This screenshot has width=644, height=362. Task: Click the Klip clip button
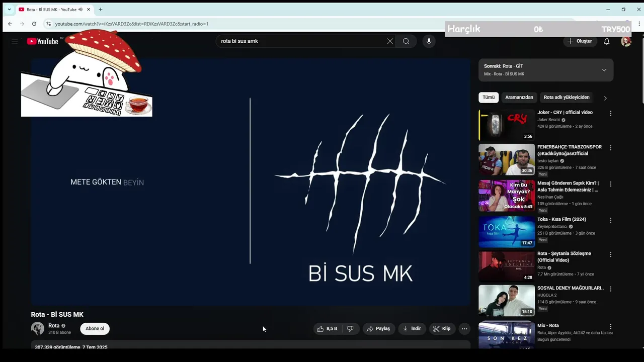pos(442,329)
